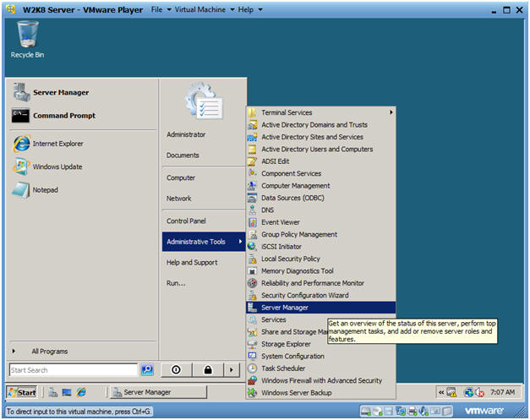Open Documents from start menu
The height and width of the screenshot is (420, 530).
click(x=183, y=155)
